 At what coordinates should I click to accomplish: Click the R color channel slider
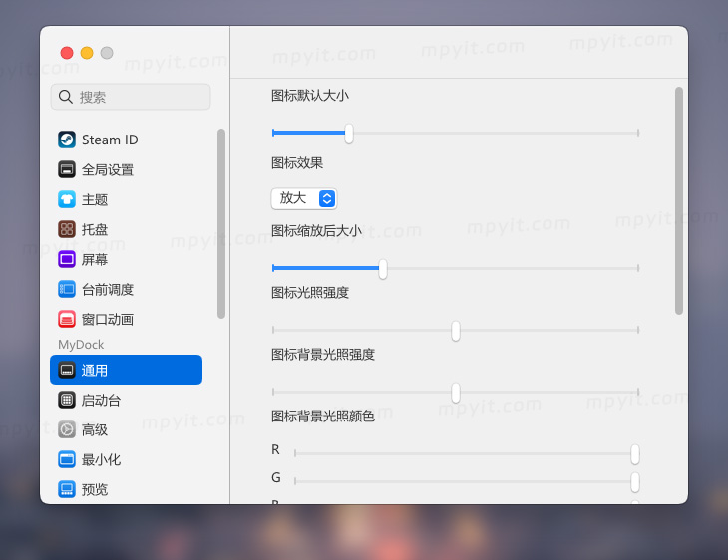467,453
